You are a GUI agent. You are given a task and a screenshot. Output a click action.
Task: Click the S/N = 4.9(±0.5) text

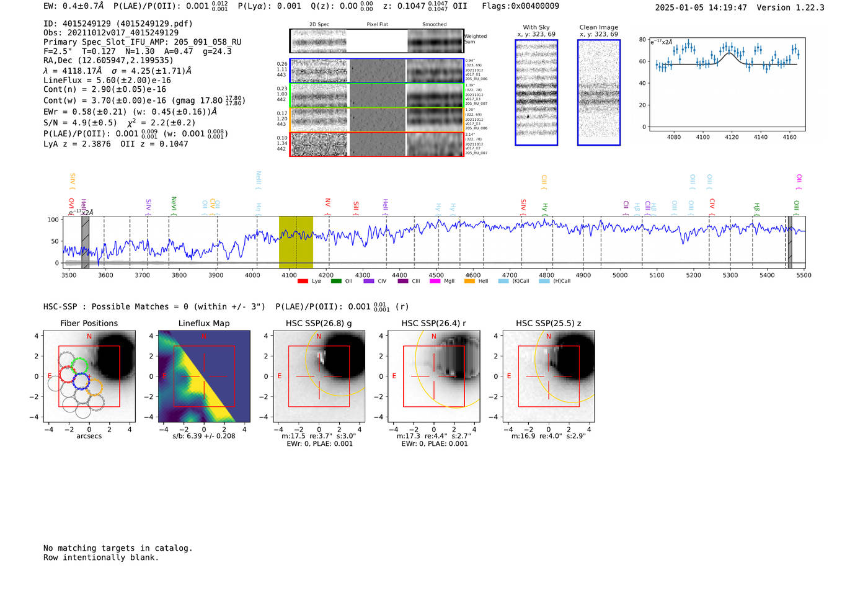pos(80,122)
